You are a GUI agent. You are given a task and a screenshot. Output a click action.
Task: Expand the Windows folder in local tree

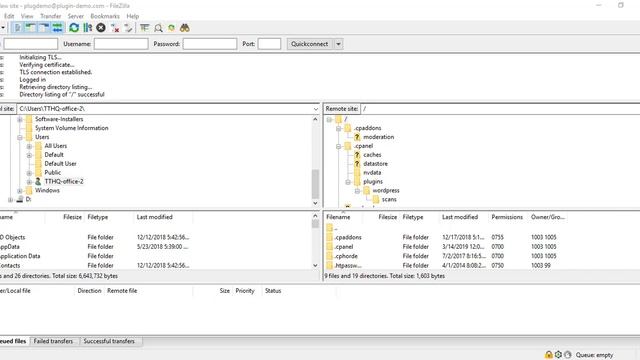tap(20, 191)
